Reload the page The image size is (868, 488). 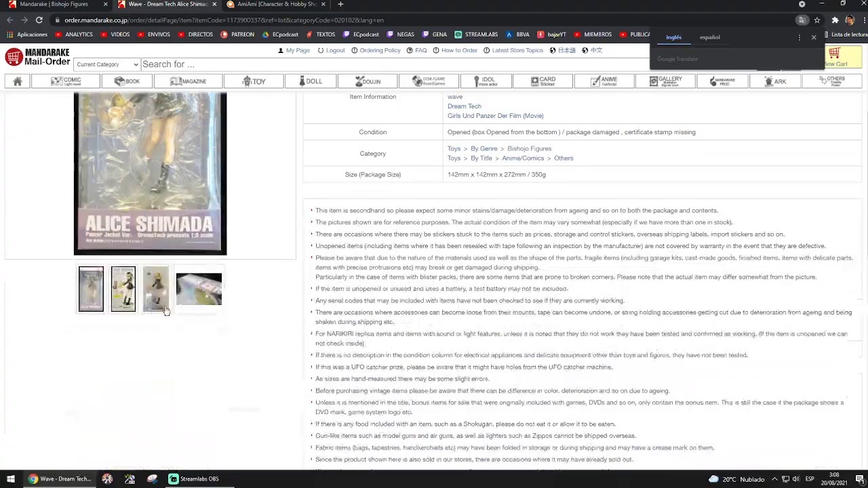(x=39, y=20)
